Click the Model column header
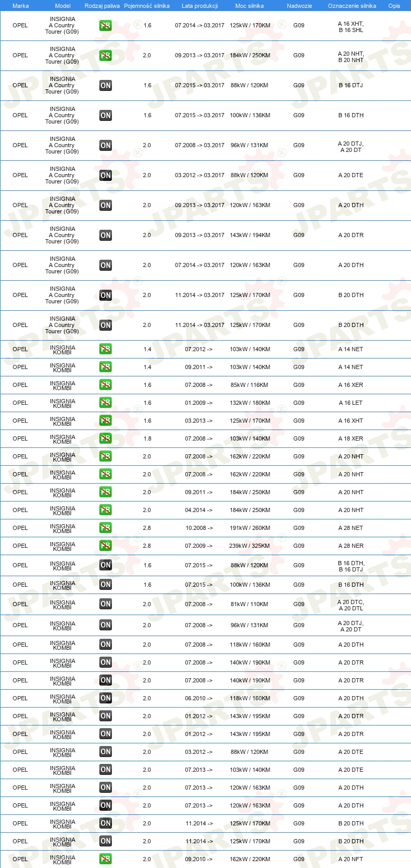Screen dimensions: 411x868 tap(63, 6)
